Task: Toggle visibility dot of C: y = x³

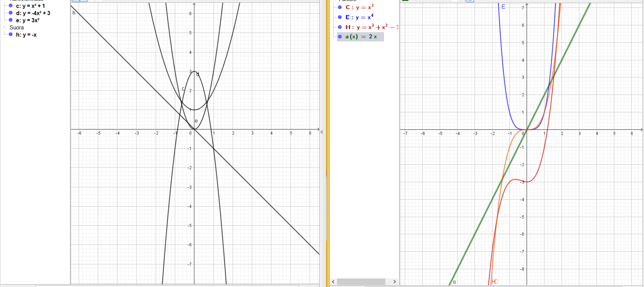Action: point(340,7)
